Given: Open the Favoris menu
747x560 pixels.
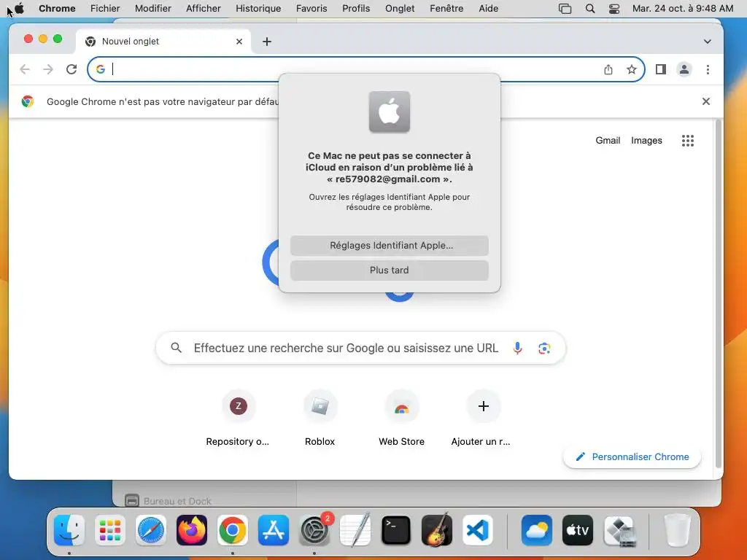Looking at the screenshot, I should (x=311, y=8).
